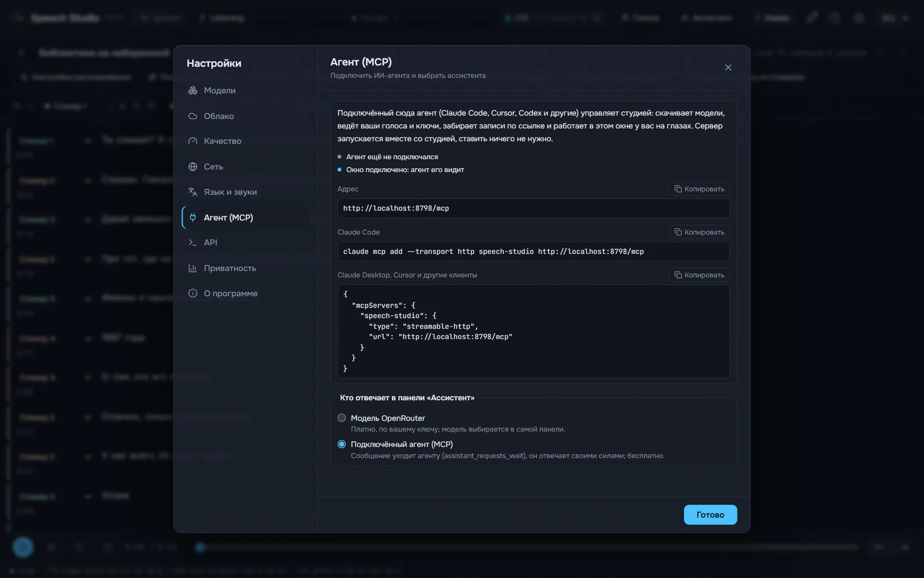924x578 pixels.
Task: Copy the Claude Desktop JSON config
Action: [699, 275]
